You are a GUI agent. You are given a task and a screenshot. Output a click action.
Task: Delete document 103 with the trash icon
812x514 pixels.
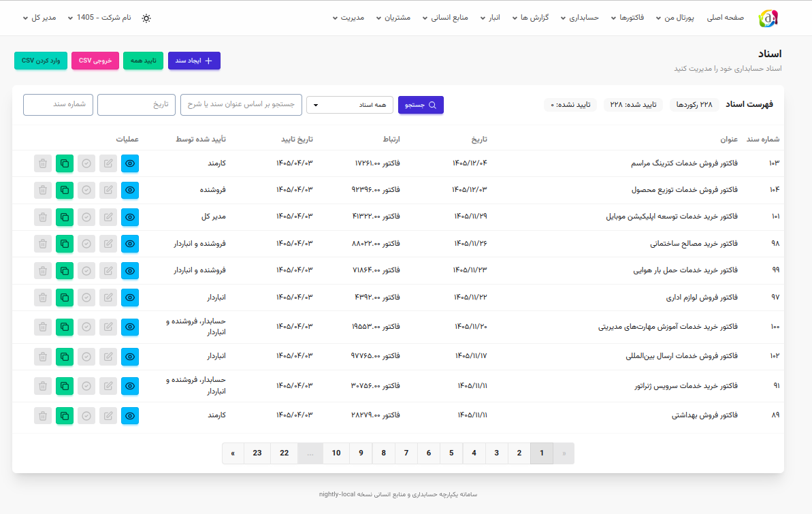coord(43,163)
